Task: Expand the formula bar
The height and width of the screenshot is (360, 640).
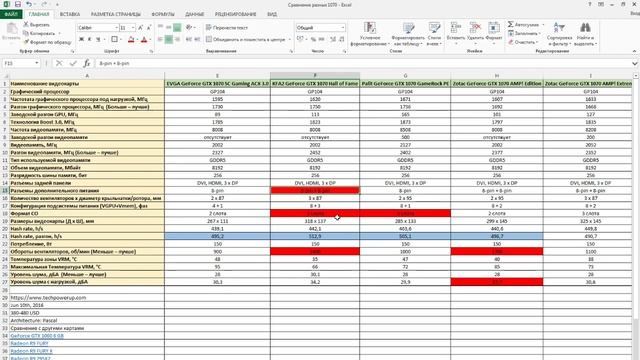Action: [x=634, y=63]
